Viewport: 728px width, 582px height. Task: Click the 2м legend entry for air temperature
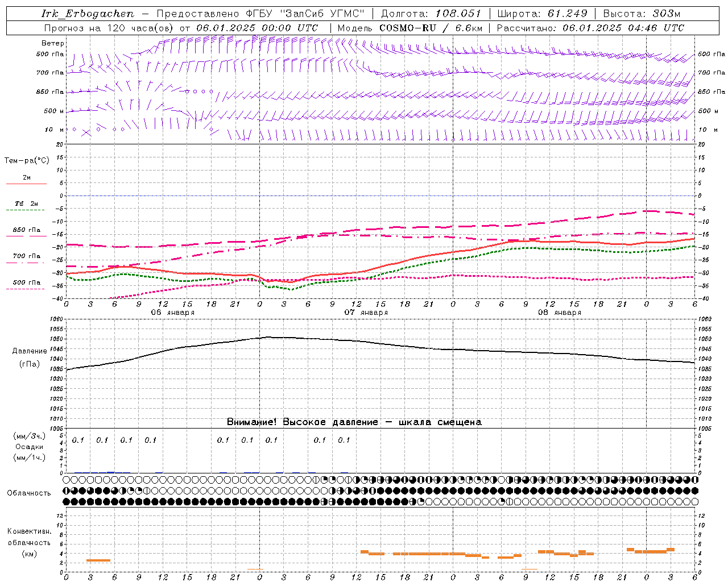(27, 178)
